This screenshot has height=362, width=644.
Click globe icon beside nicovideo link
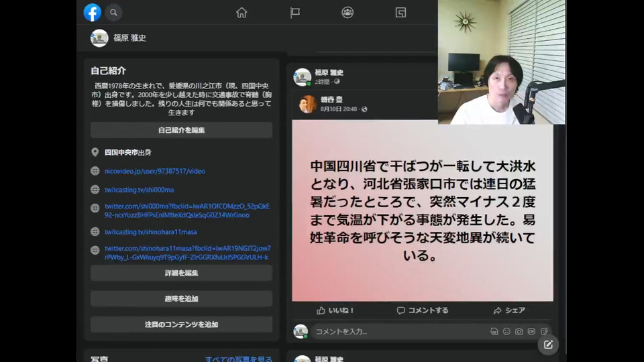(x=95, y=171)
